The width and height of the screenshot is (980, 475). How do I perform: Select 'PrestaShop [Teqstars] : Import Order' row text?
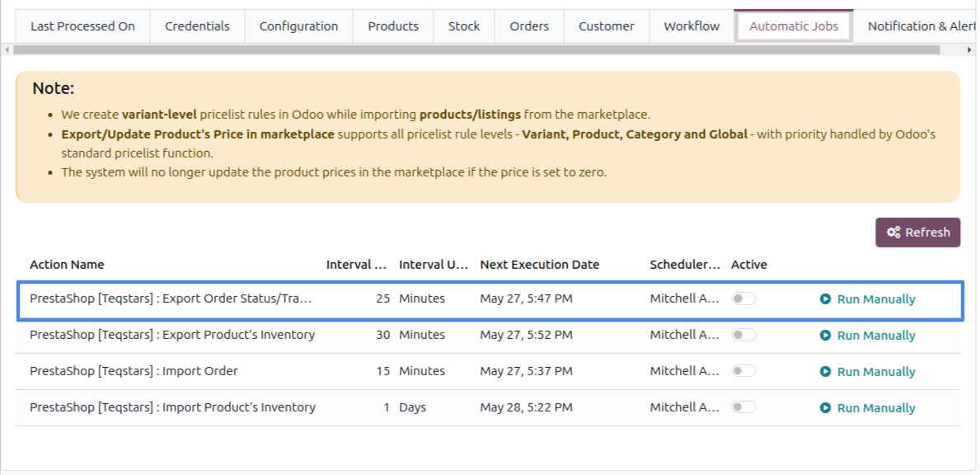click(x=134, y=371)
